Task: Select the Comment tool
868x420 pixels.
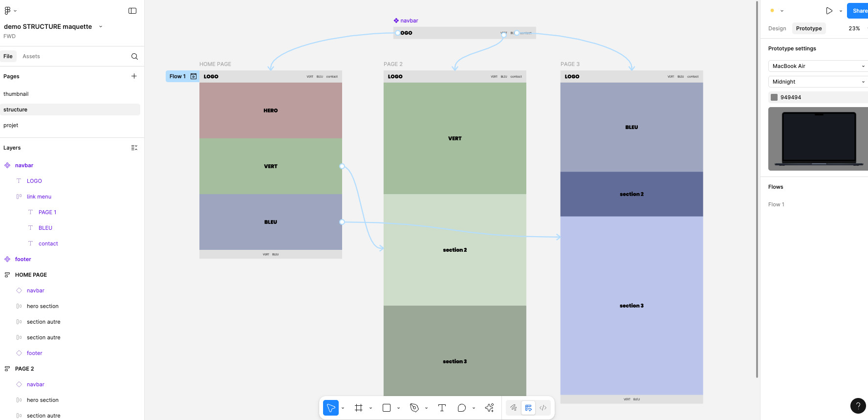Action: [462, 408]
